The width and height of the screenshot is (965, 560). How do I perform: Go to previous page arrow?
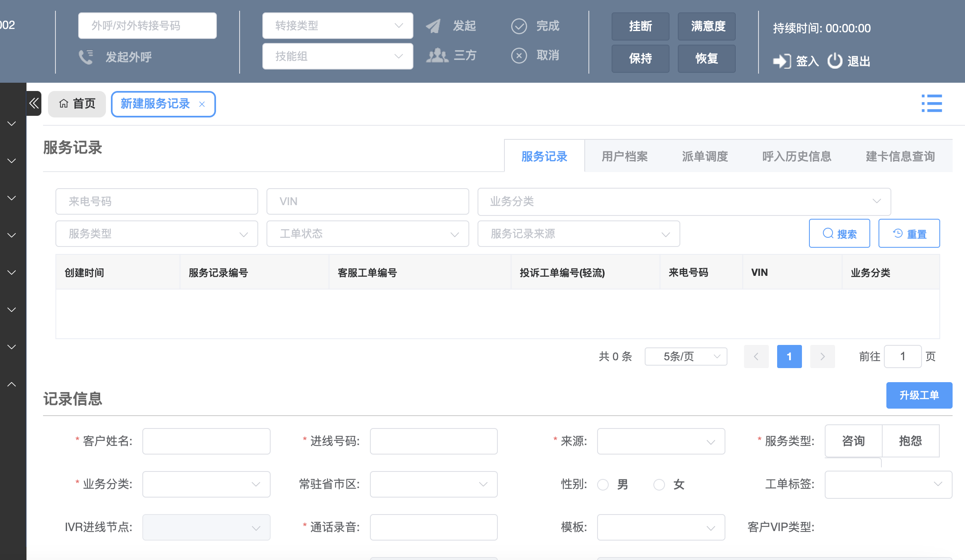pyautogui.click(x=756, y=357)
